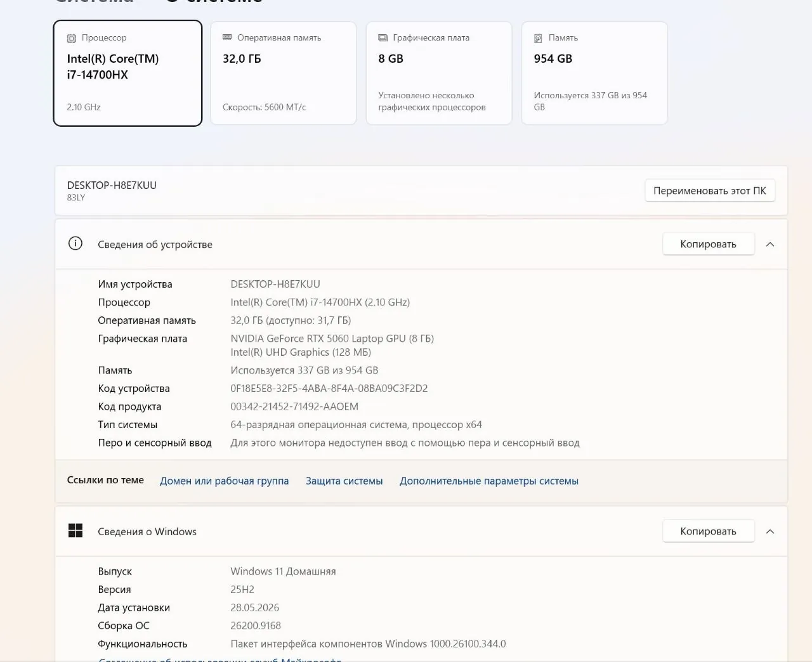The width and height of the screenshot is (812, 662).
Task: Click the Дата установки label
Action: click(x=134, y=607)
